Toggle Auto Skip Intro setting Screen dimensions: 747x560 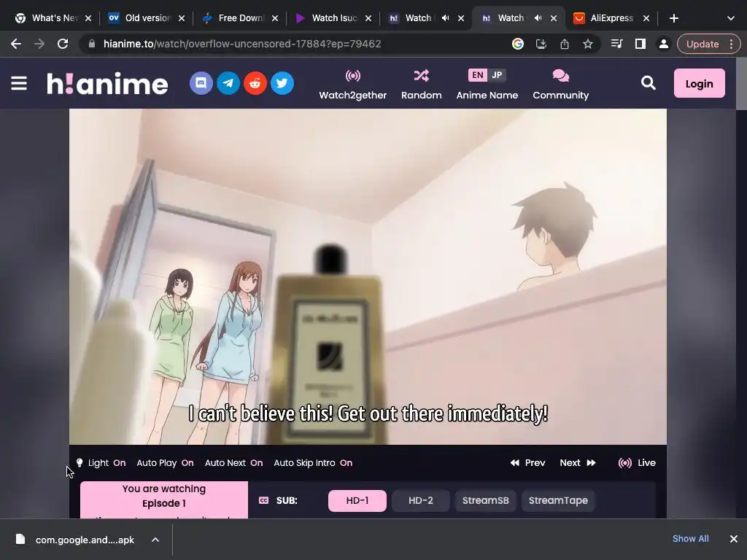pos(313,463)
